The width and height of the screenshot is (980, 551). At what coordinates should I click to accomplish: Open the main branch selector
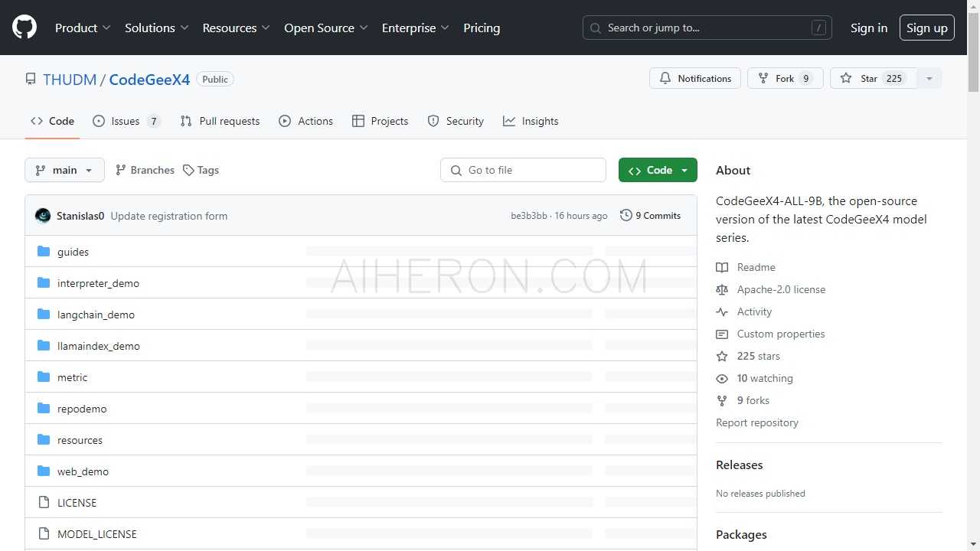coord(64,170)
